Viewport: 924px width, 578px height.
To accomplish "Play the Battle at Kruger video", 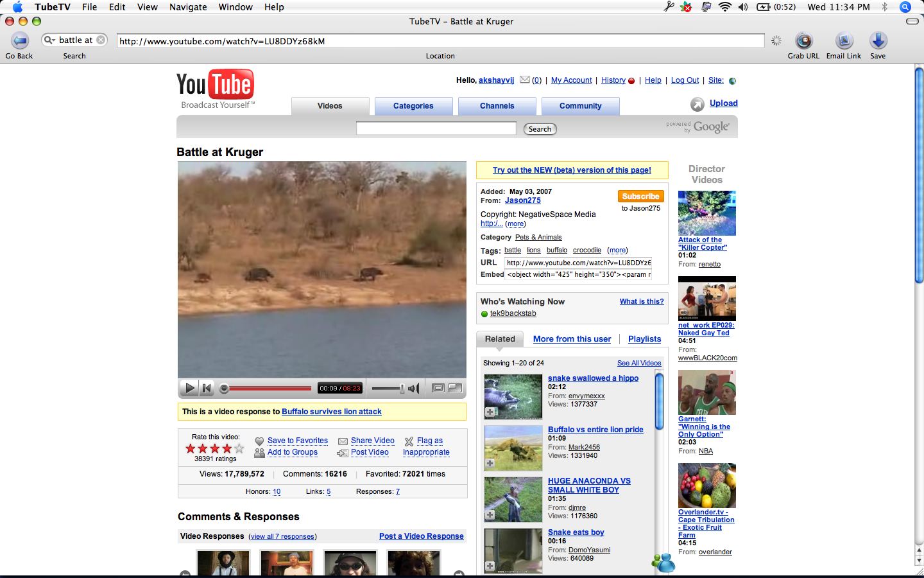I will pyautogui.click(x=189, y=388).
